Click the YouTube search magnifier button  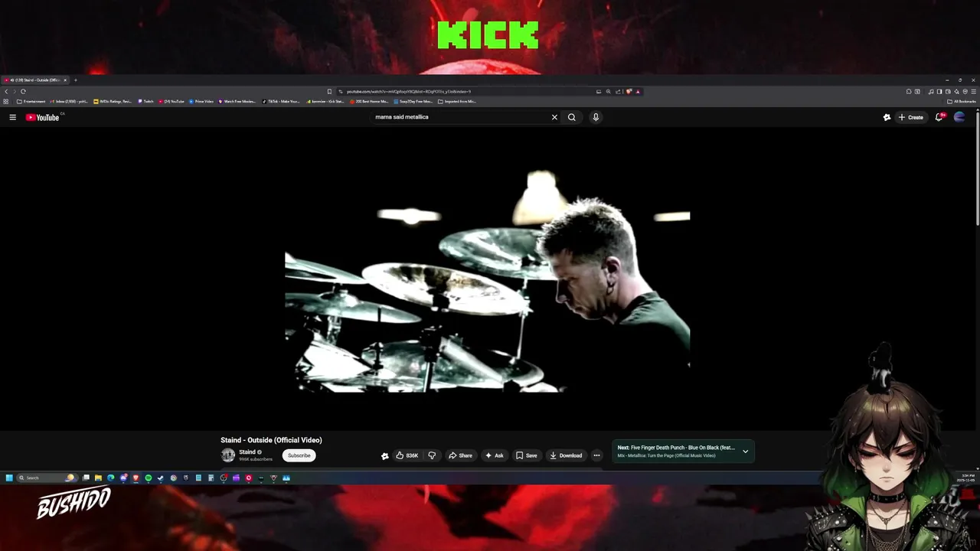[x=571, y=117]
